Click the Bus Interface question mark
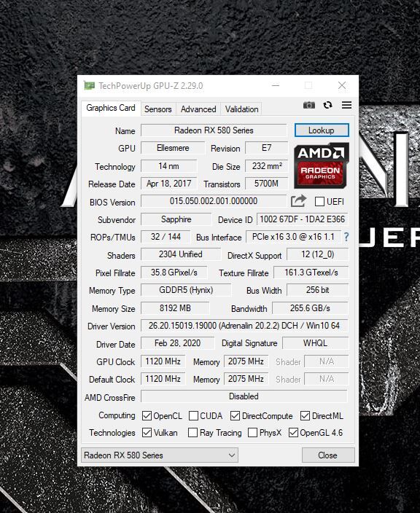Screen dimensions: 420x513 (346, 237)
